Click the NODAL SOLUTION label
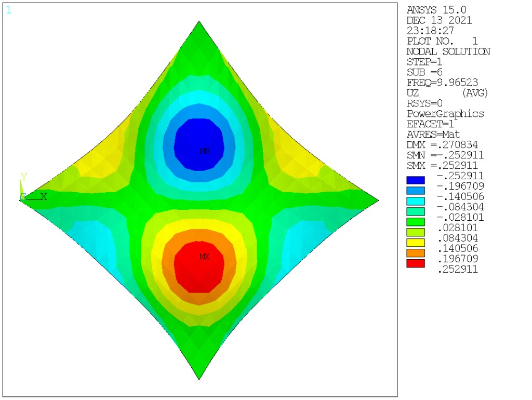 (x=448, y=51)
